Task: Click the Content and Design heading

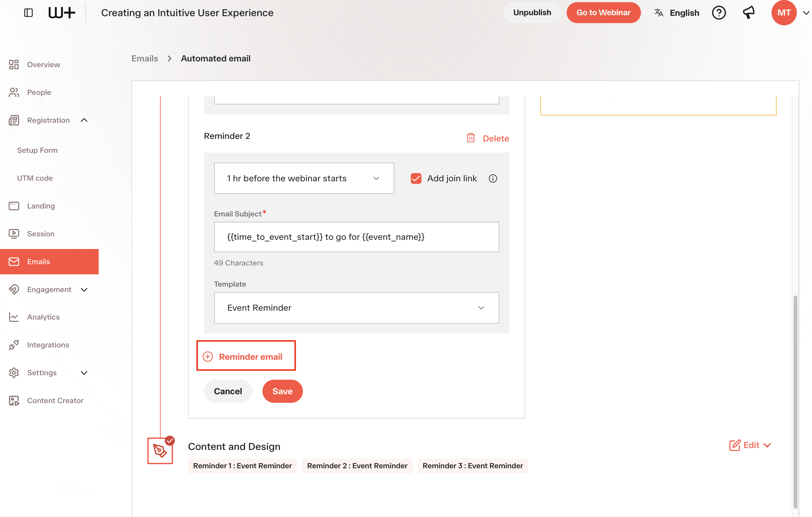Action: (234, 446)
